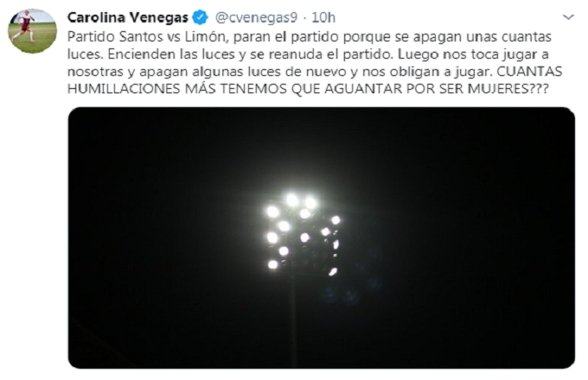Viewport: 588px width, 380px height.
Task: Click the running player inside the avatar
Action: coord(25,25)
